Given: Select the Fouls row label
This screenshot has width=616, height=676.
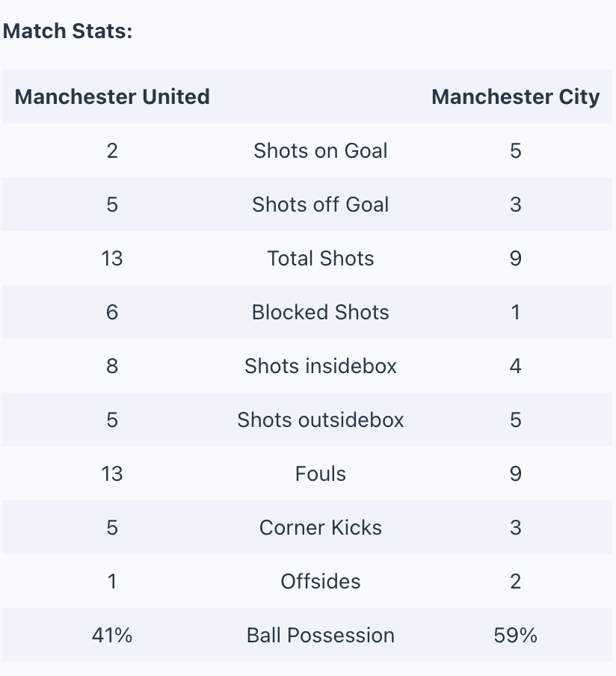Looking at the screenshot, I should tap(320, 474).
